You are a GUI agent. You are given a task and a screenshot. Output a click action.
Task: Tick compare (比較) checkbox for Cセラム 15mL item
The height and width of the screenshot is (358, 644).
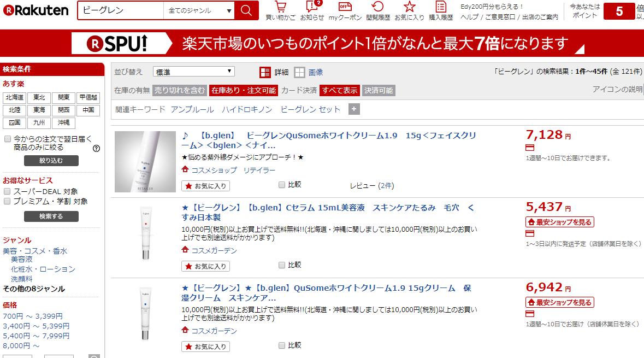click(282, 265)
